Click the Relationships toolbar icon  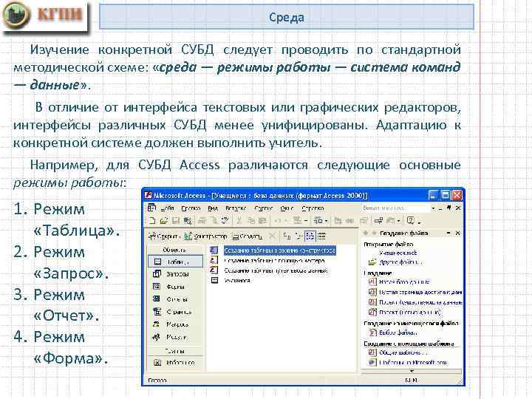tap(379, 220)
